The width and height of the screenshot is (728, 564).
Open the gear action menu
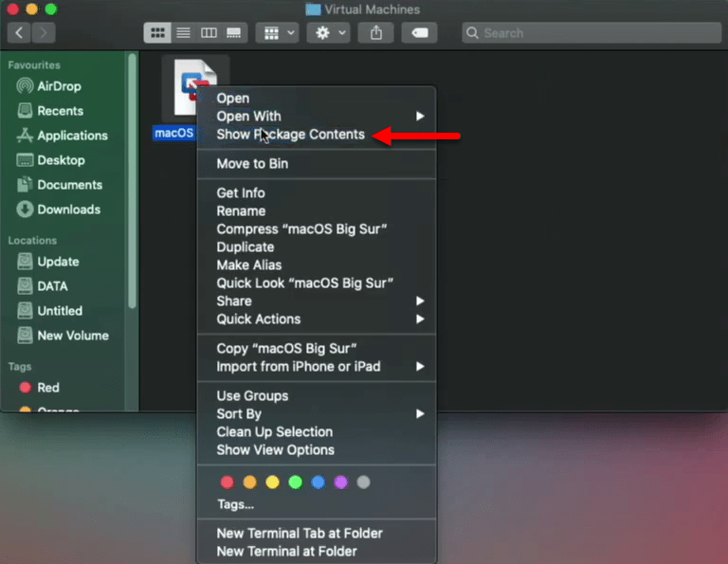click(329, 33)
